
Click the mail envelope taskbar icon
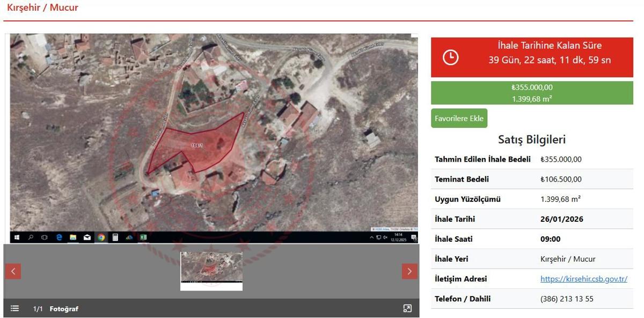tap(87, 237)
